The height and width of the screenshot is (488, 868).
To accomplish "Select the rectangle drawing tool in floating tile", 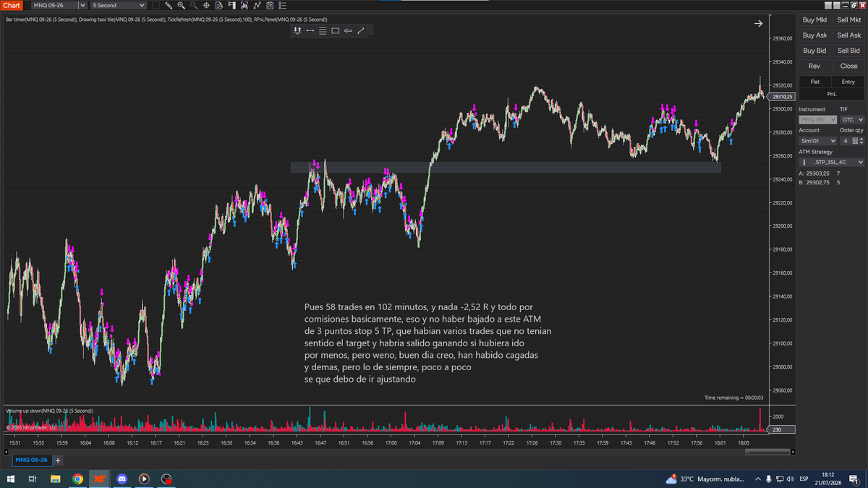I will (x=336, y=30).
